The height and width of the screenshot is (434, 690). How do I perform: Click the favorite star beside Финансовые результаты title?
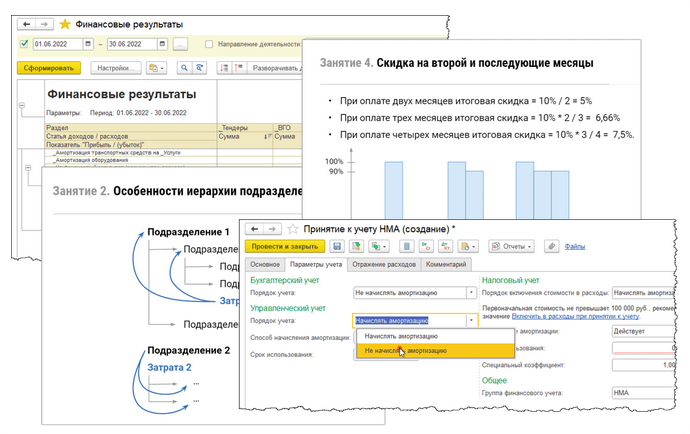[x=65, y=22]
